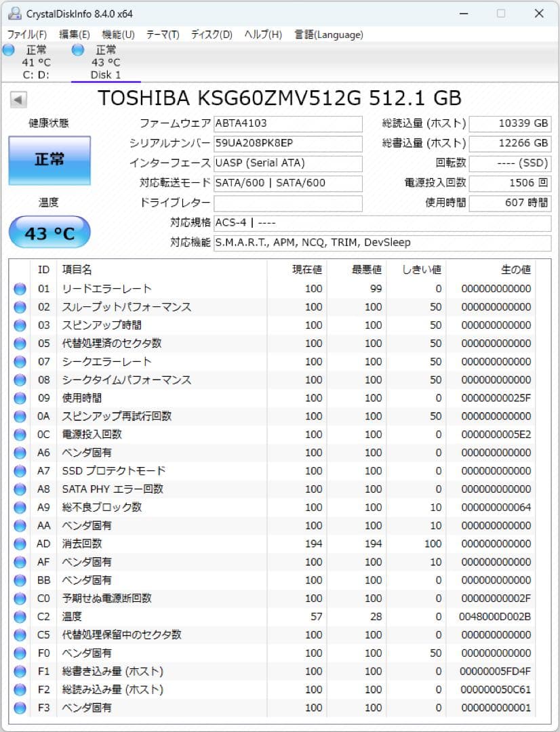Viewport: 560px width, 732px height.
Task: Click status icon for C2 温度
Action: tap(20, 617)
